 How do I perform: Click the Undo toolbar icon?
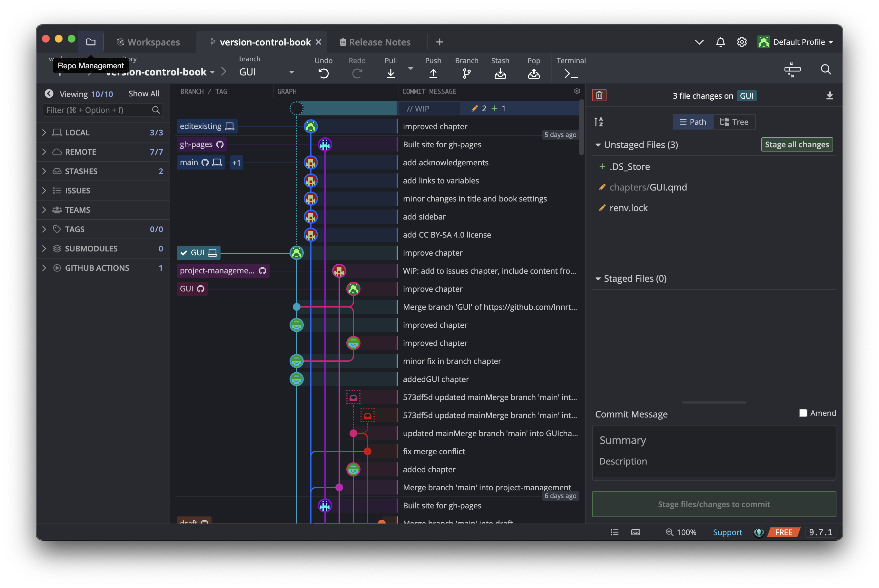click(323, 73)
